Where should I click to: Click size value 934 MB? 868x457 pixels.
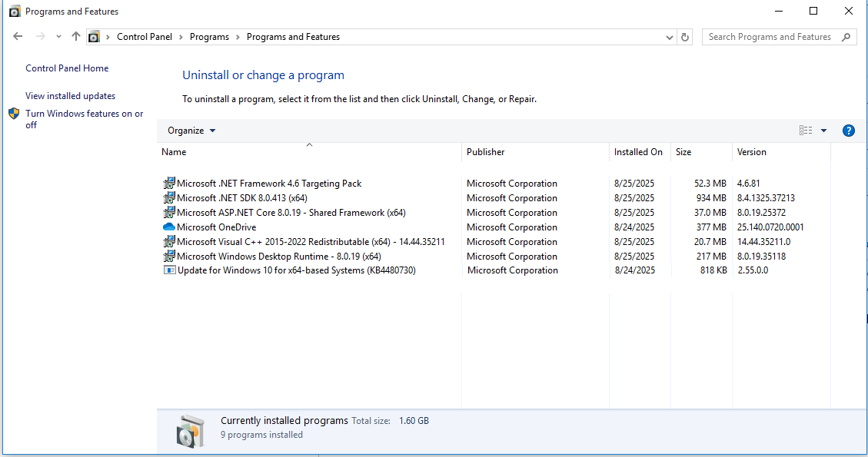(x=711, y=198)
